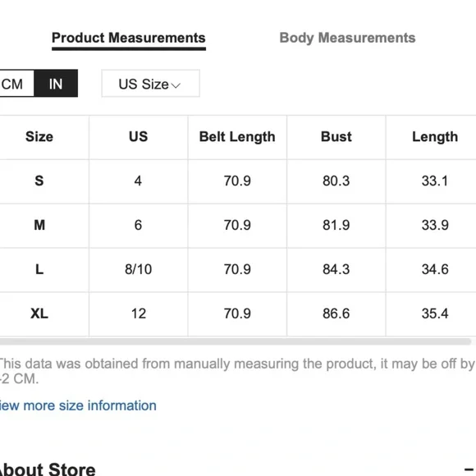Select the L size row label

click(x=39, y=269)
